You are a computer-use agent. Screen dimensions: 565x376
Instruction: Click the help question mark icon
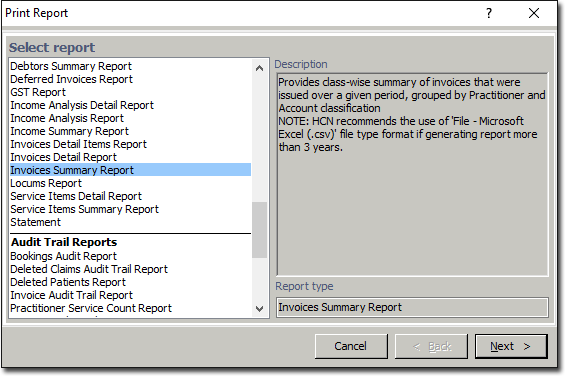pos(489,14)
